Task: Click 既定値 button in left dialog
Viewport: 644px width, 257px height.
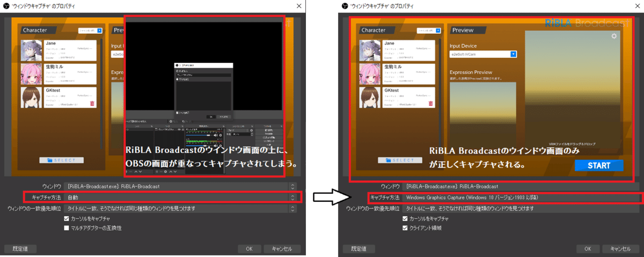Action: (21, 248)
